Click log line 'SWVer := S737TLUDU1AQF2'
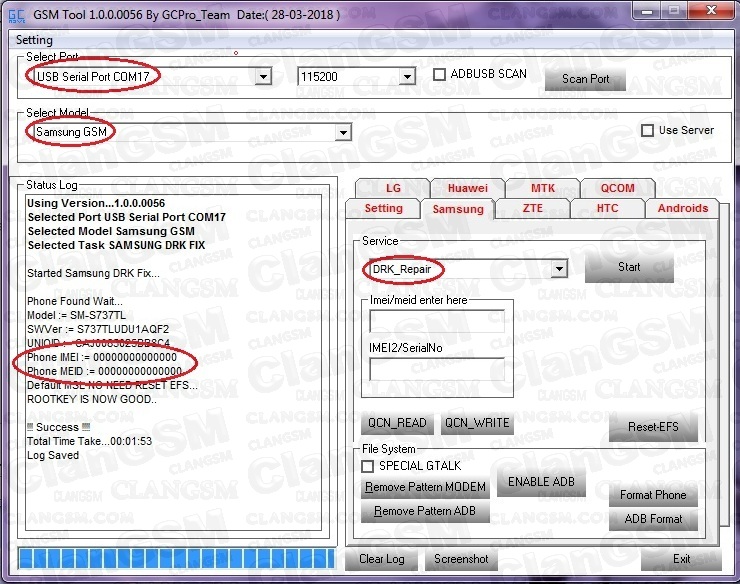 [x=98, y=329]
